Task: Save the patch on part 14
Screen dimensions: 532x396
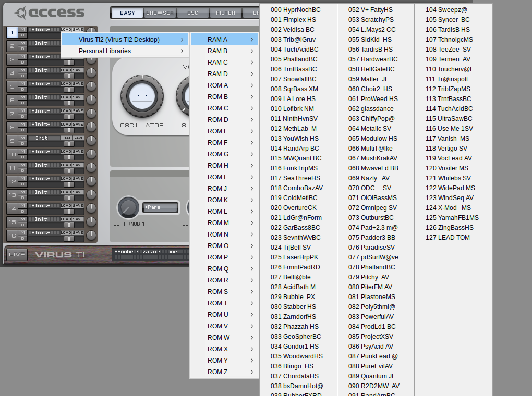Action: pyautogui.click(x=78, y=206)
